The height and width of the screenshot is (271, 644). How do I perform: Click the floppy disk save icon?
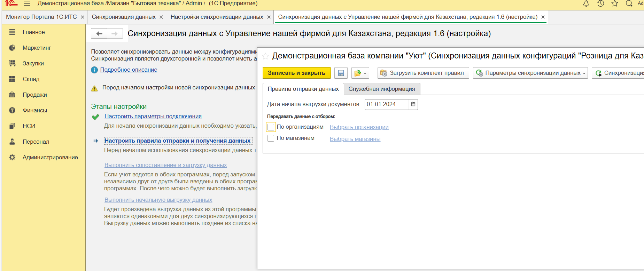[341, 73]
